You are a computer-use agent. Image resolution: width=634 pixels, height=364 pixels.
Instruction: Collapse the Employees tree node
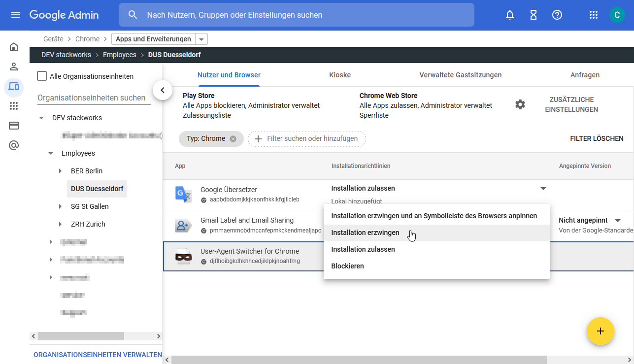pos(51,154)
